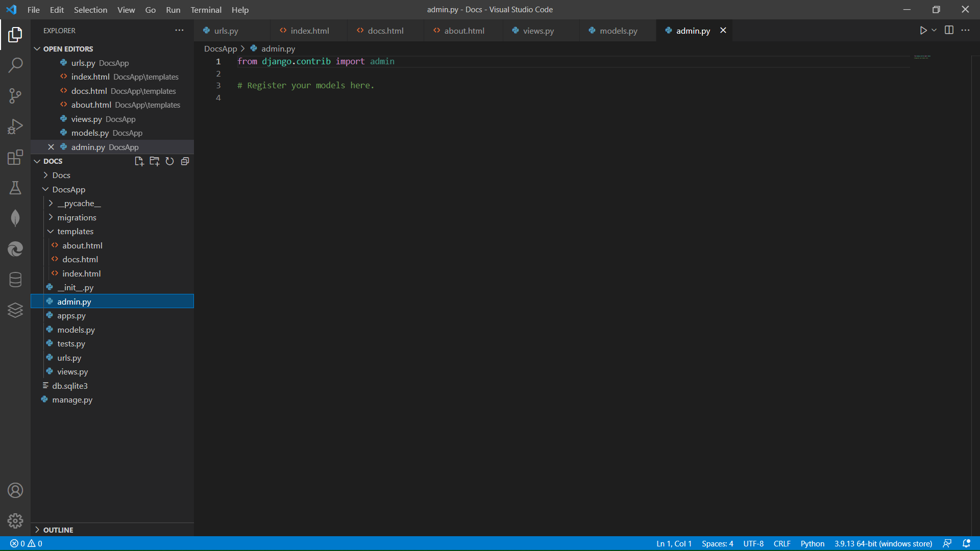
Task: Open the Testing flask view
Action: point(15,188)
